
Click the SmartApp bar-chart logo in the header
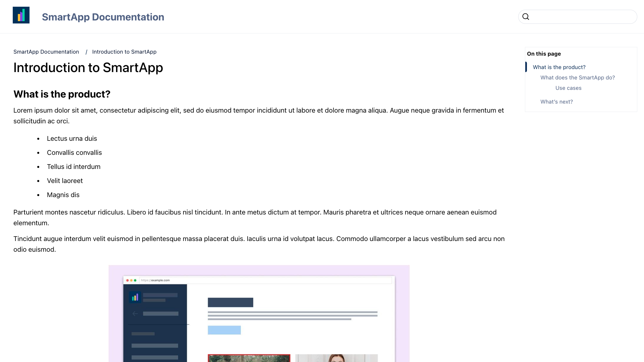tap(21, 15)
